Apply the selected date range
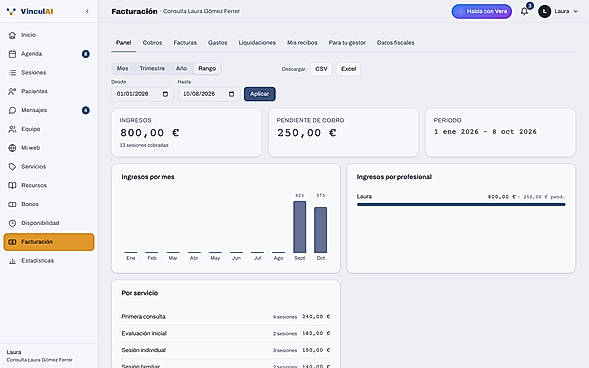Image resolution: width=589 pixels, height=368 pixels. 260,94
